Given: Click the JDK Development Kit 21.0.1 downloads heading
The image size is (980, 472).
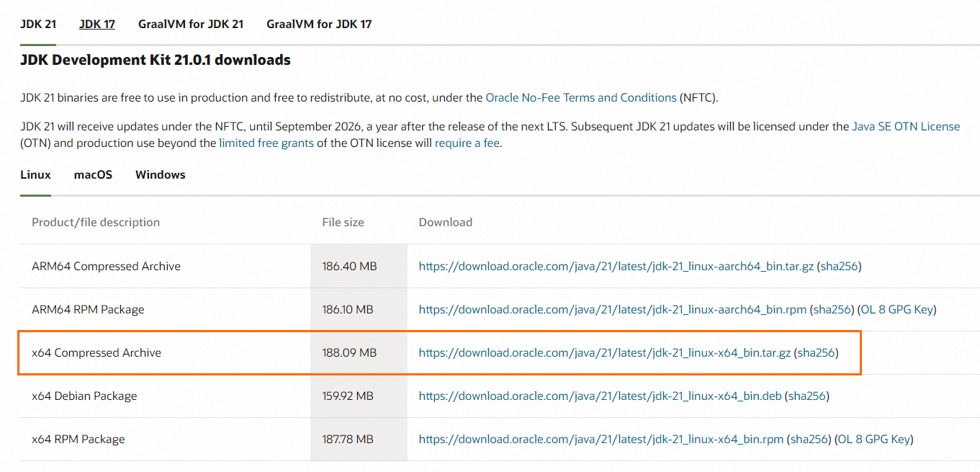Looking at the screenshot, I should click(x=156, y=60).
